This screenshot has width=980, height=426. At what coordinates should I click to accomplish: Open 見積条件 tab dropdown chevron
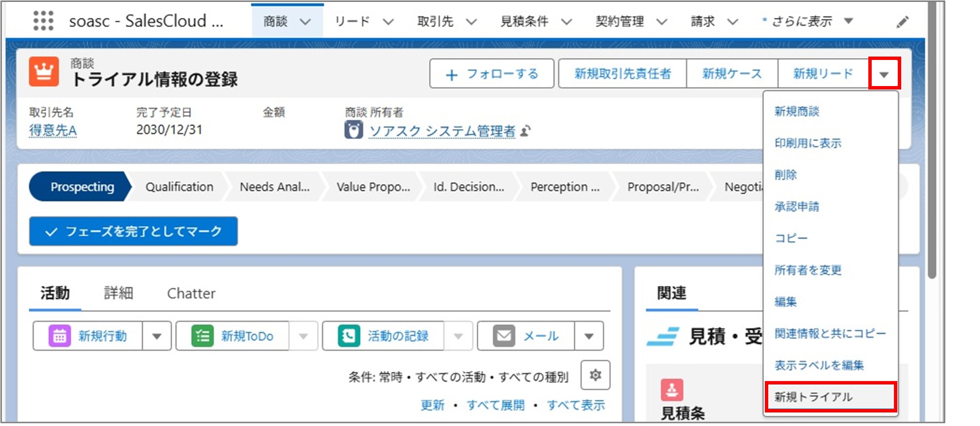(567, 22)
